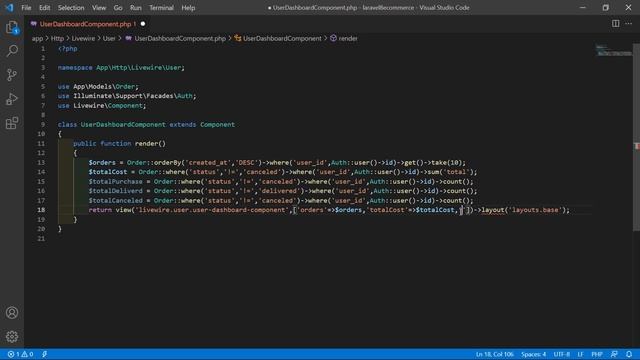The image size is (640, 360).
Task: Click unsaved dot on UserDashboardComponent tab
Action: (143, 24)
